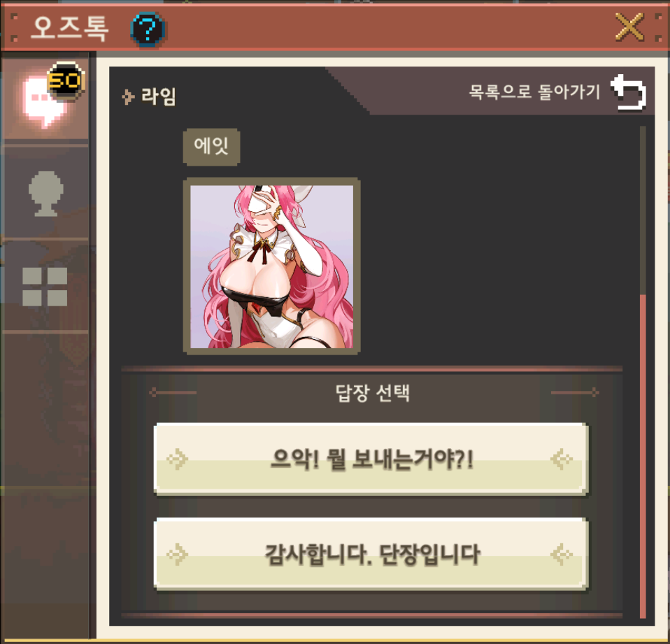Click the return arrow icon at top right
Viewport: 670px width, 644px height.
tap(629, 92)
